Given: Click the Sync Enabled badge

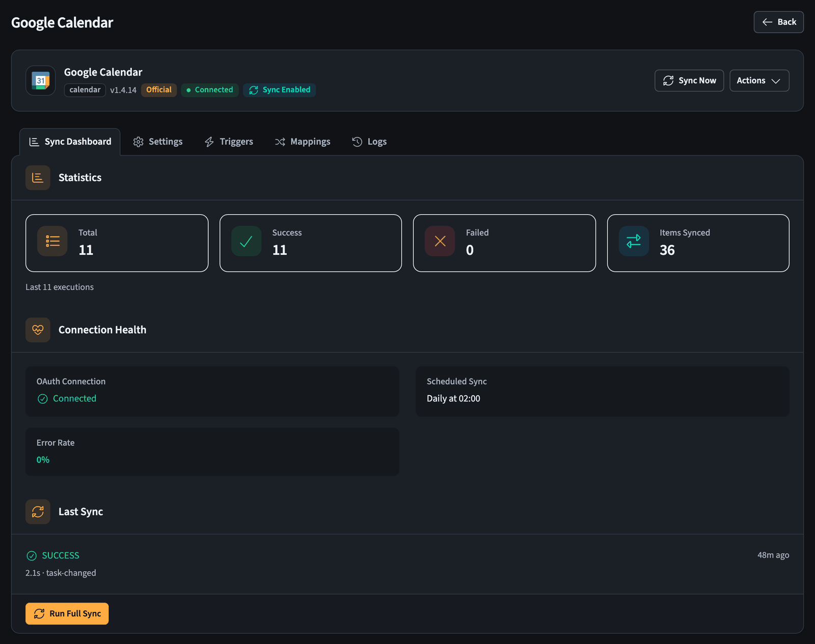Looking at the screenshot, I should pos(280,90).
